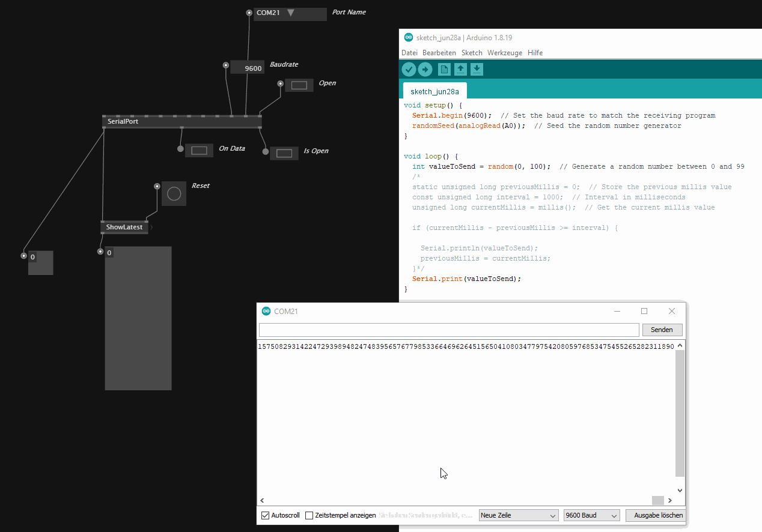Select the SerialPort node
Screen dimensions: 762x532
(182, 121)
